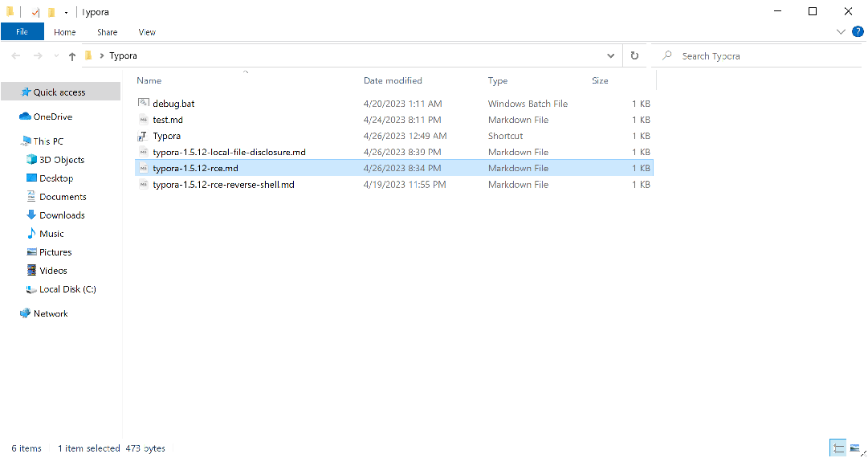
Task: Open Explorer help question mark
Action: tap(858, 31)
